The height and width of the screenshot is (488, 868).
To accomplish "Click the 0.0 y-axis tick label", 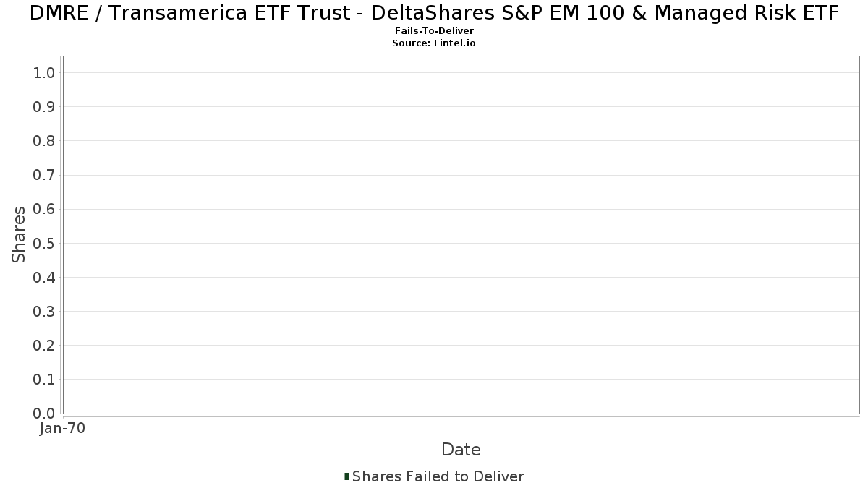I will 44,413.
